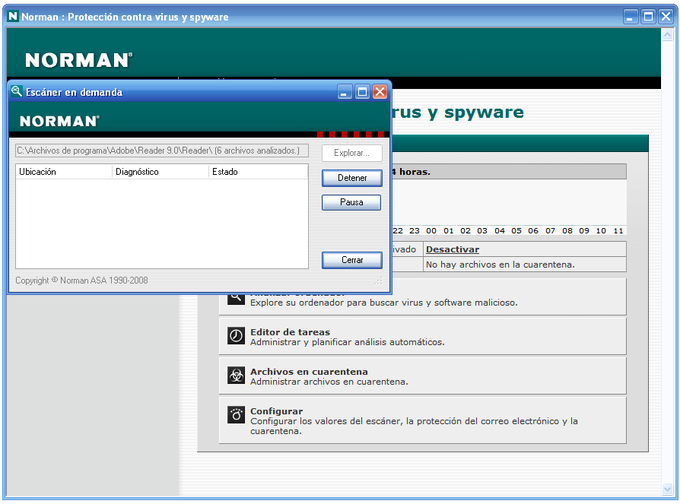
Task: Maximize the main Norman window
Action: pos(648,17)
